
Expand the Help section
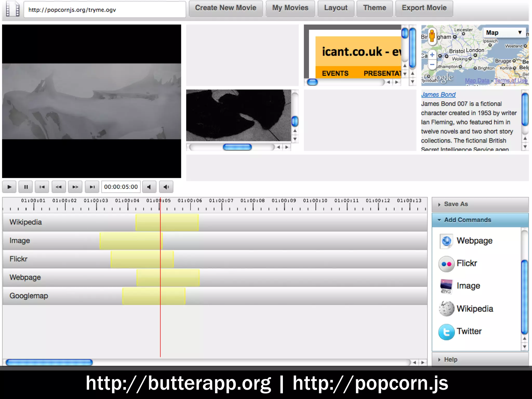450,360
